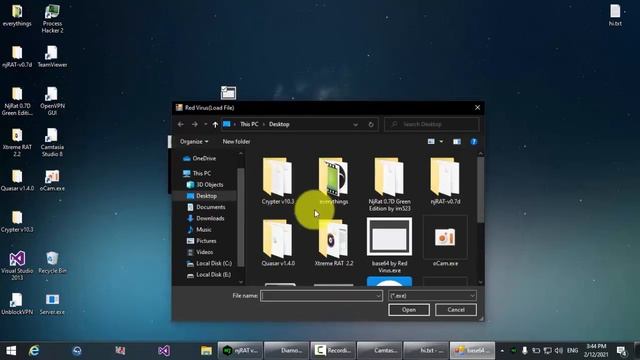Select Camtasia Studio 8 desktop shortcut

pos(52,142)
